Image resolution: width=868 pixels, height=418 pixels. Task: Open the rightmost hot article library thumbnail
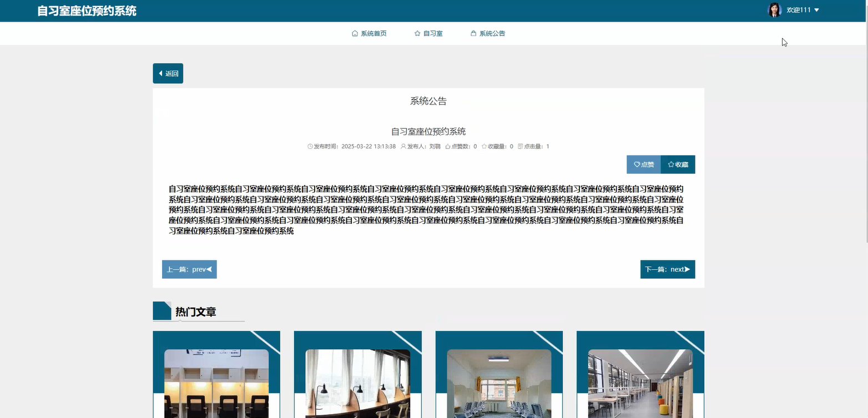pos(640,383)
